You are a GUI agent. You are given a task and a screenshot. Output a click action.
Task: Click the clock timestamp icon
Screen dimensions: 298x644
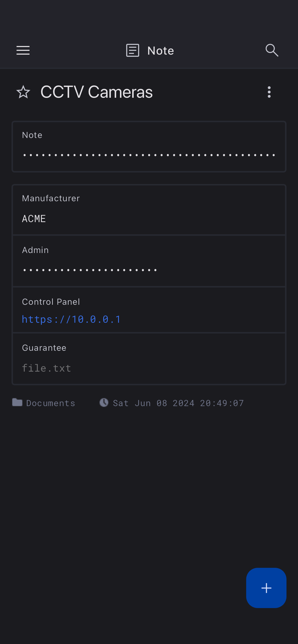[104, 402]
